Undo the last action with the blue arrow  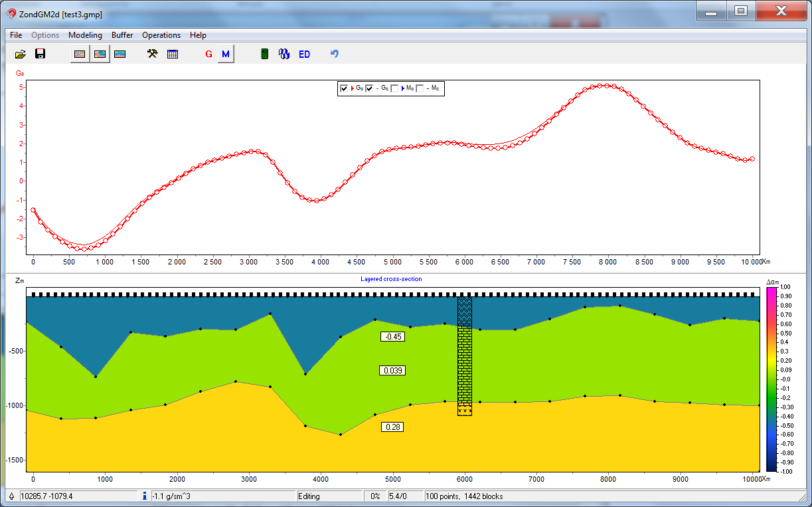(335, 54)
